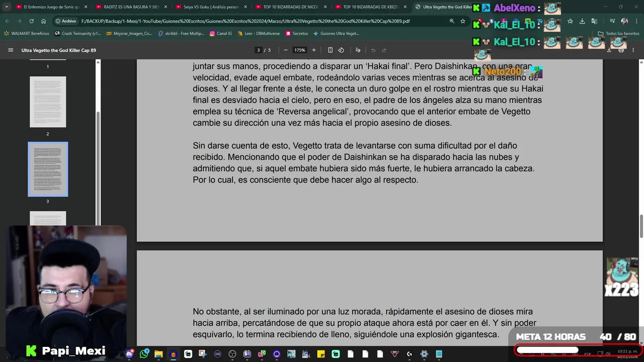Close the RADITZ ES UNA BASURA tab

click(166, 7)
